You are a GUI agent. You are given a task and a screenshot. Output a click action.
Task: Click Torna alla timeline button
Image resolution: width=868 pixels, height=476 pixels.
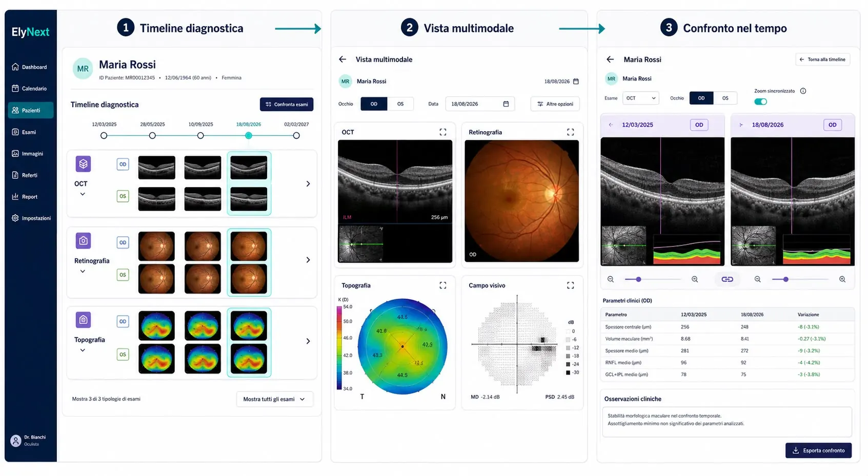[822, 59]
